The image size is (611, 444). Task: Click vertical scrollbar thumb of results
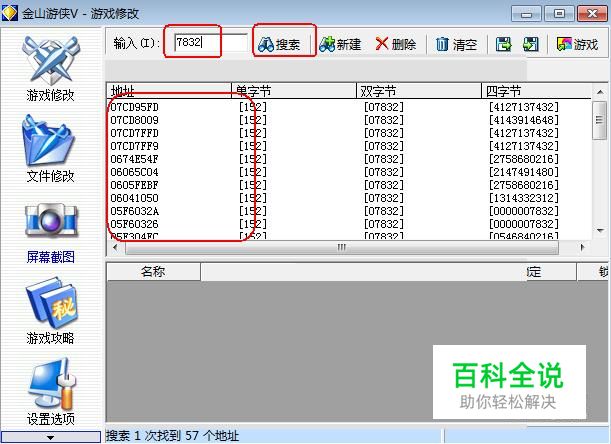[599, 120]
